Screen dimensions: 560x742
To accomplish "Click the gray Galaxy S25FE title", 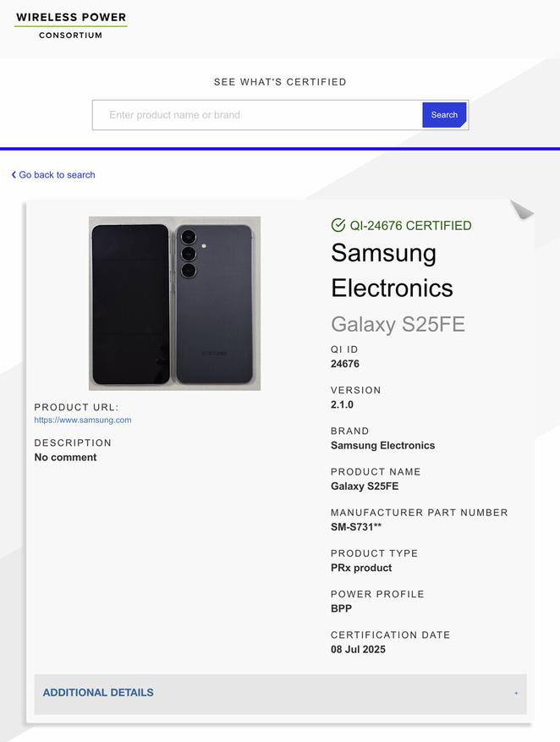I will pos(398,324).
